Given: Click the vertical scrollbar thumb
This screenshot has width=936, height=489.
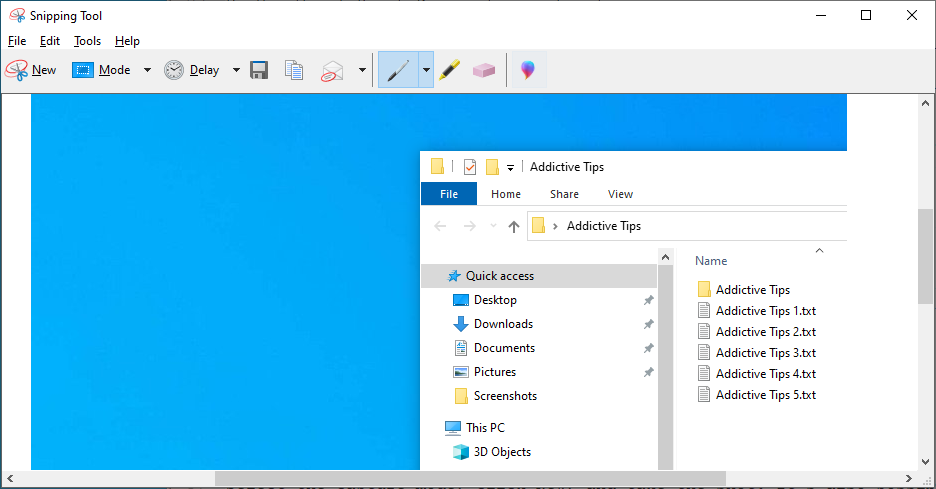Looking at the screenshot, I should (925, 257).
